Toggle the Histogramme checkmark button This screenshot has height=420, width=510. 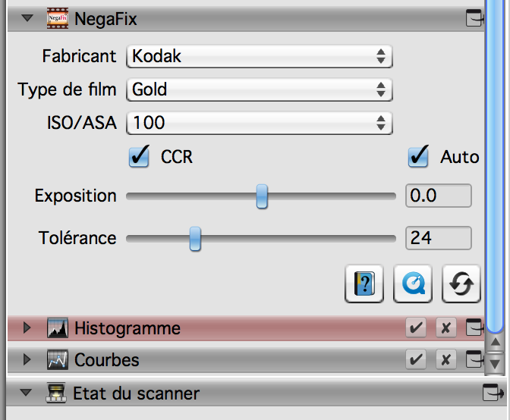tap(416, 328)
